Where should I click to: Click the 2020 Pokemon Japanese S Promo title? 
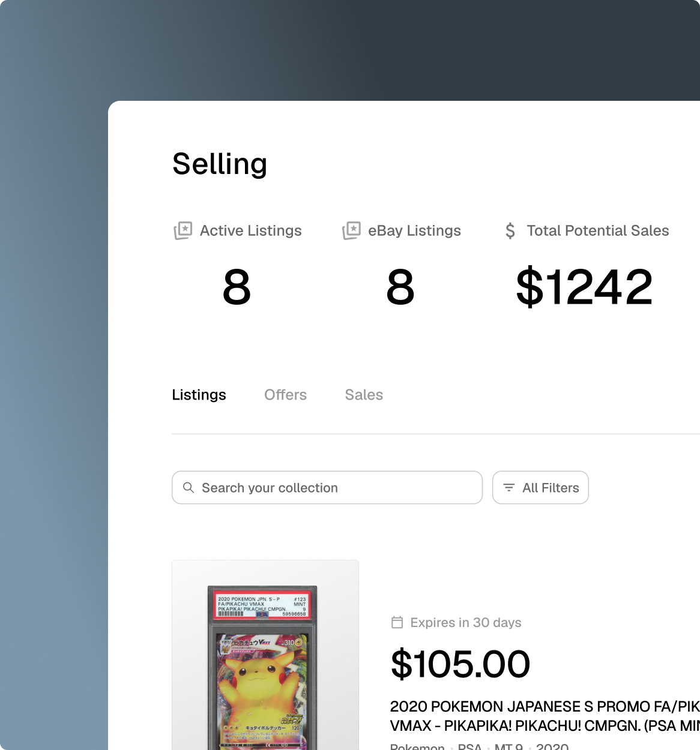click(545, 716)
